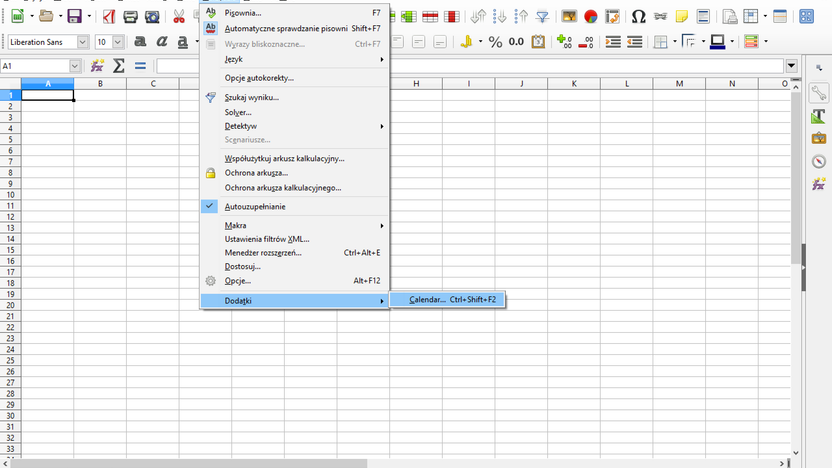Screen dimensions: 832x468
Task: Click the Sort Ascending icon
Action: (500, 16)
